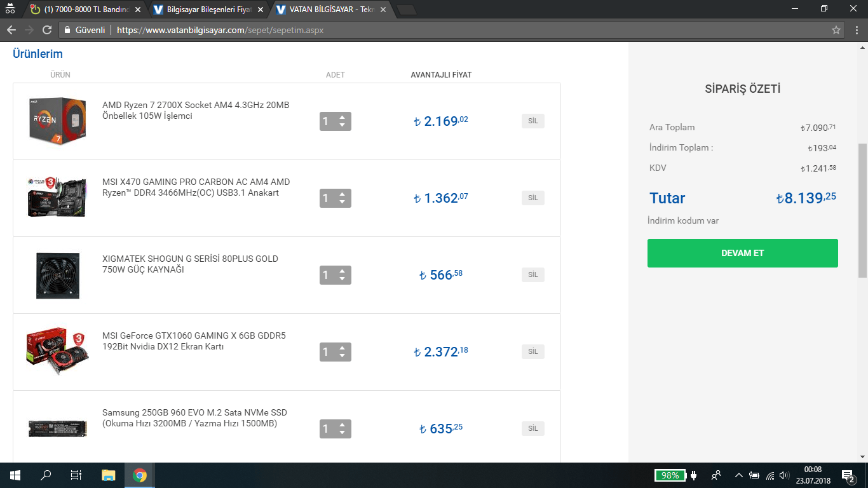Decrease quantity of XIGMATEK power supply

click(342, 279)
